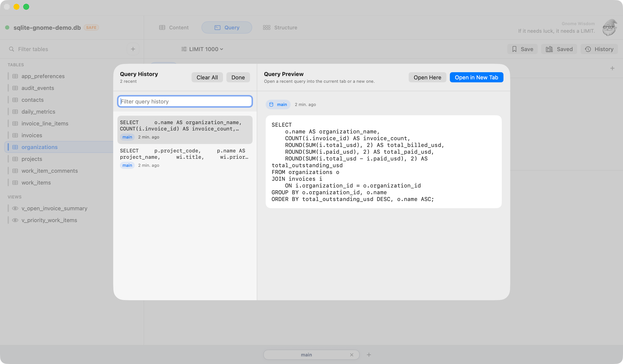Focus the Filter query history field
The width and height of the screenshot is (623, 364).
point(185,101)
